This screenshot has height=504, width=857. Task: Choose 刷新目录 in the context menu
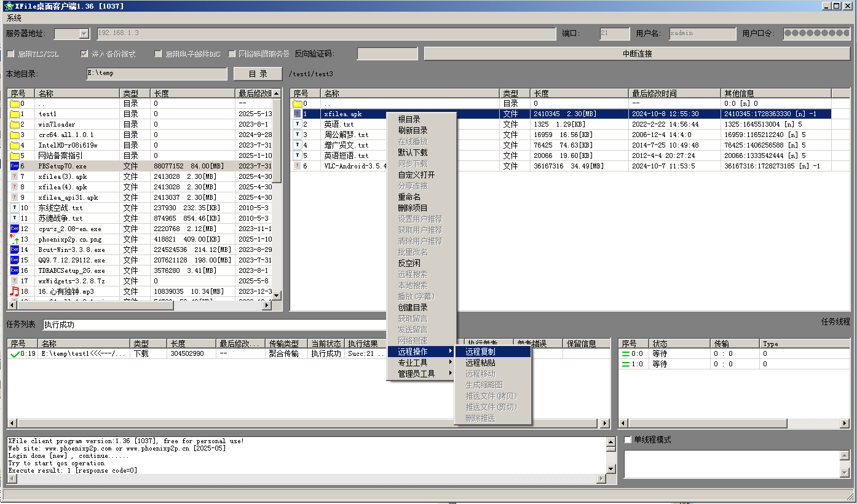[x=413, y=130]
